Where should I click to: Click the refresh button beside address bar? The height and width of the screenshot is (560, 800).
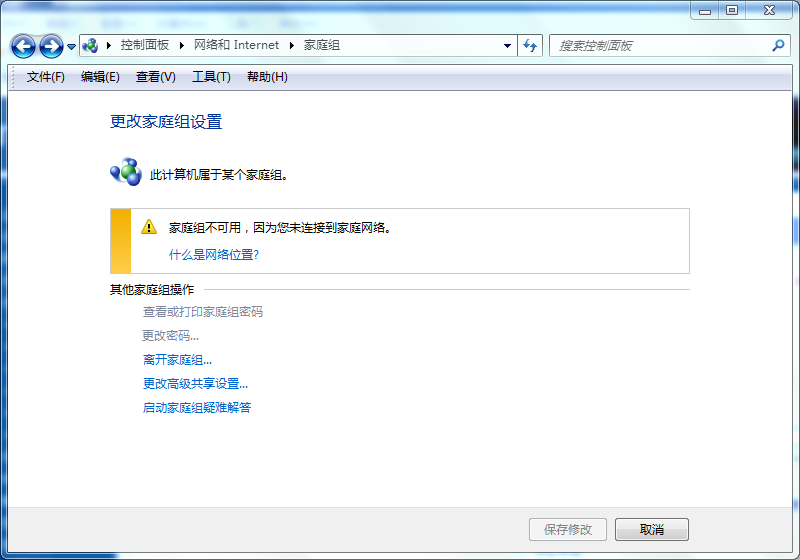(530, 46)
